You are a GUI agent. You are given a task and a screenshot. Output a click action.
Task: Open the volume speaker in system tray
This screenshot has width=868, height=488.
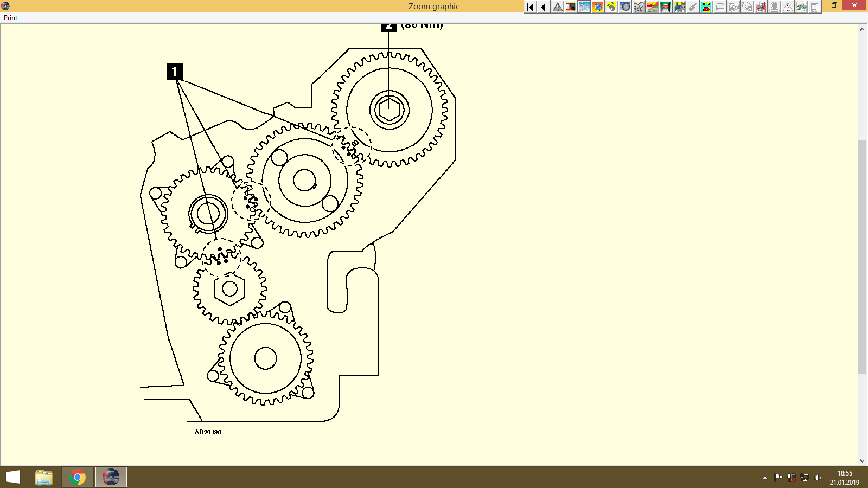click(818, 478)
